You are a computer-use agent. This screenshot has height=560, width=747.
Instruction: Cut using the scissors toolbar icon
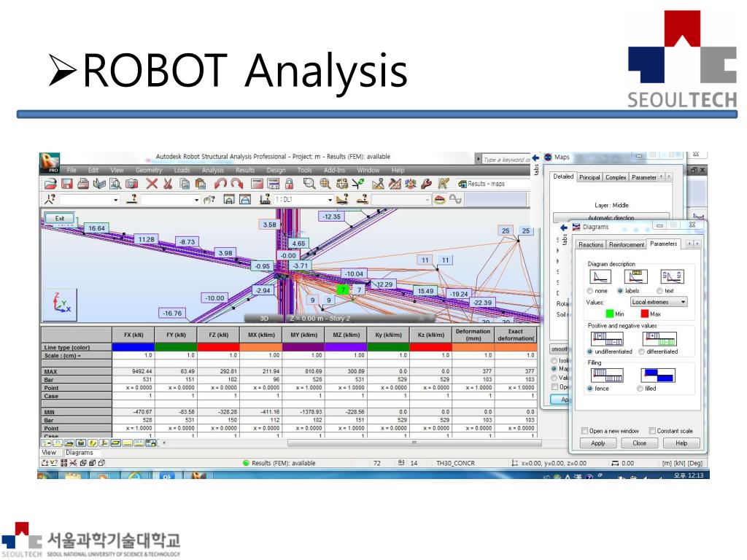click(x=168, y=184)
